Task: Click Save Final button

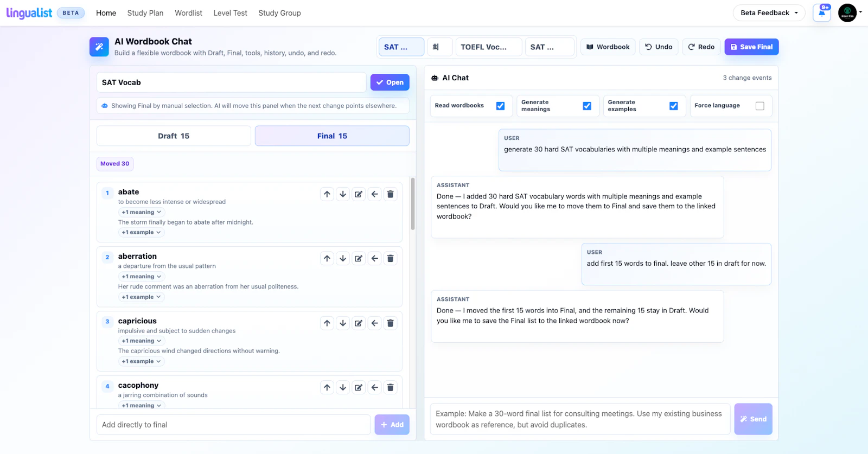Action: point(751,47)
